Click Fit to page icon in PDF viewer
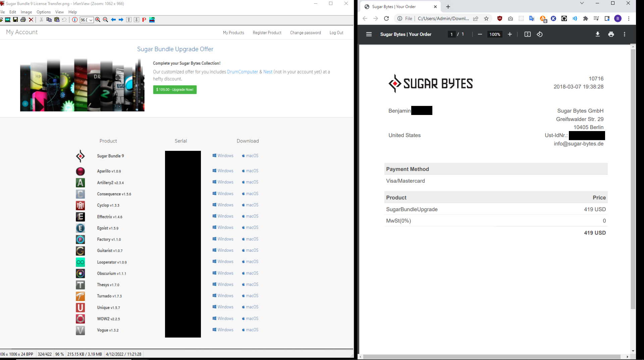This screenshot has height=360, width=644. coord(528,34)
